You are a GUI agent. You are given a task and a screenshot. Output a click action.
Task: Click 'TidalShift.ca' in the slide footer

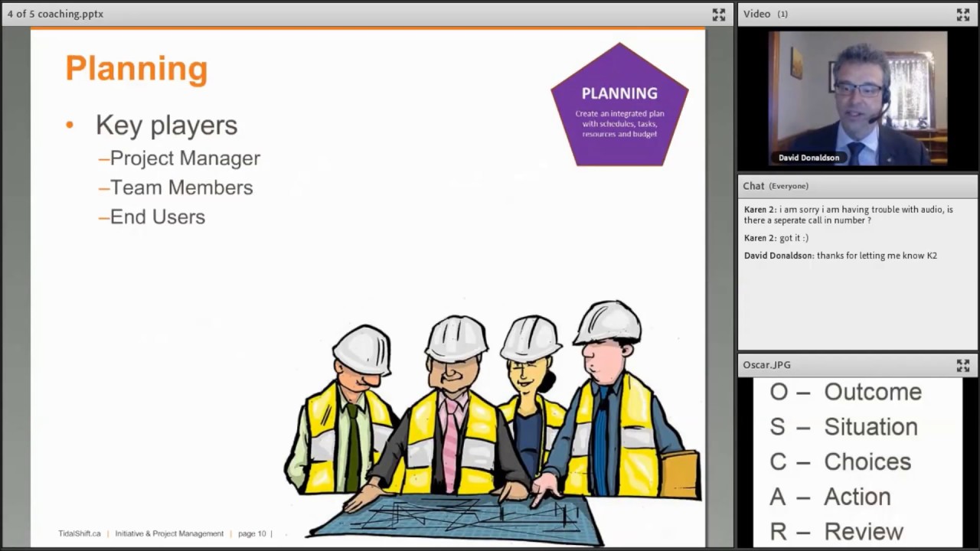point(80,533)
